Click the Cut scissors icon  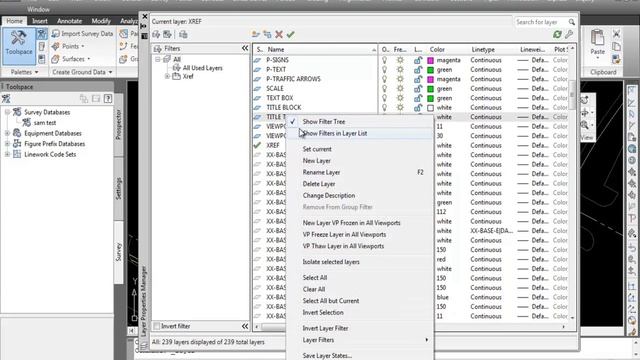tap(616, 33)
